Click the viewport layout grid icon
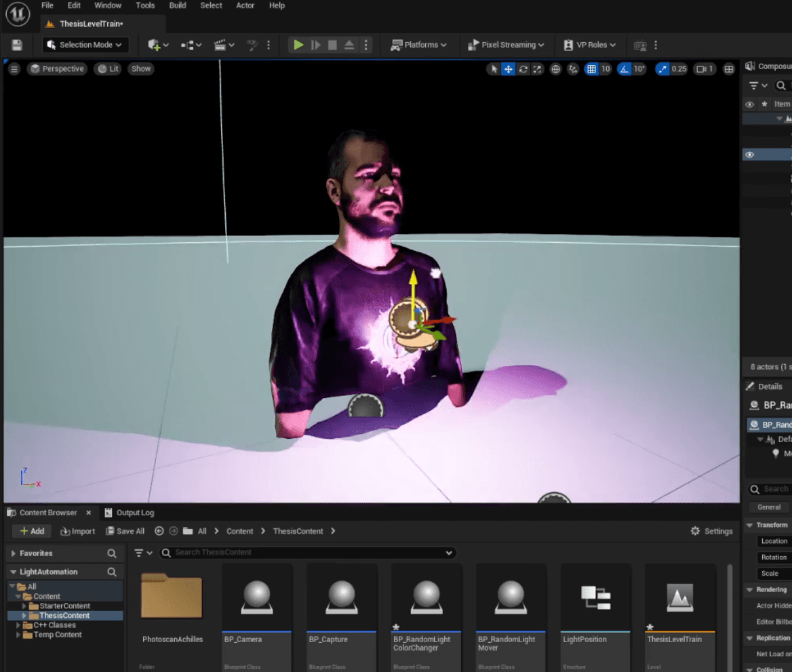The image size is (792, 672). click(729, 69)
